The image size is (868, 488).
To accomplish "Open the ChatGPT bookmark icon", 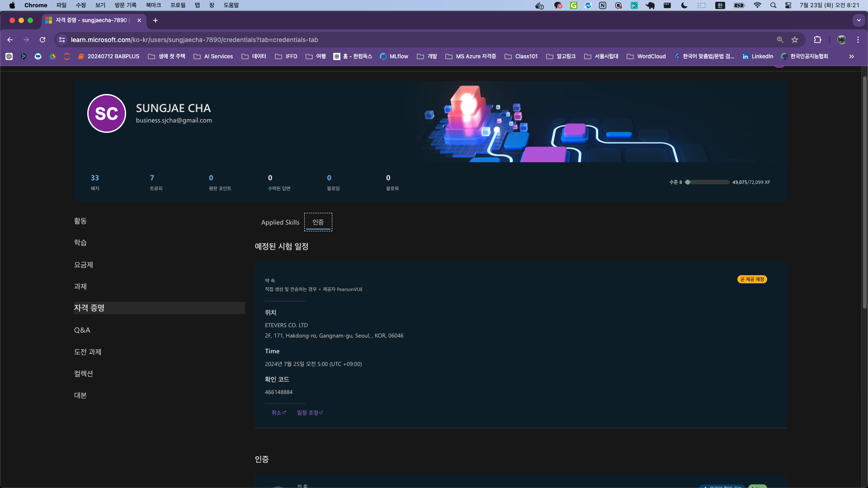I will (x=9, y=56).
